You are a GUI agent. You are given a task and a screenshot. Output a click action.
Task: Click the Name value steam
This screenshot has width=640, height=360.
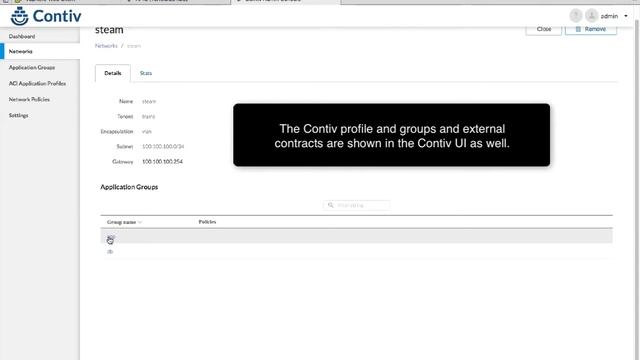(149, 101)
